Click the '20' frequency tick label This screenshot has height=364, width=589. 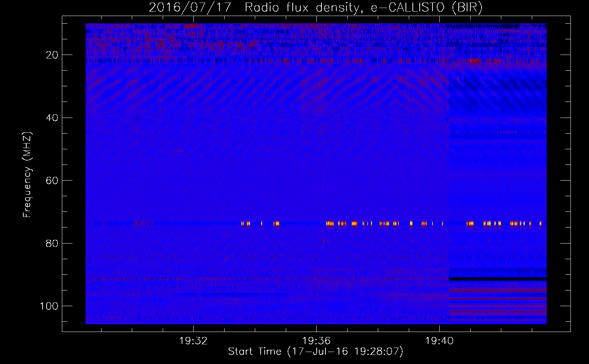coord(52,55)
